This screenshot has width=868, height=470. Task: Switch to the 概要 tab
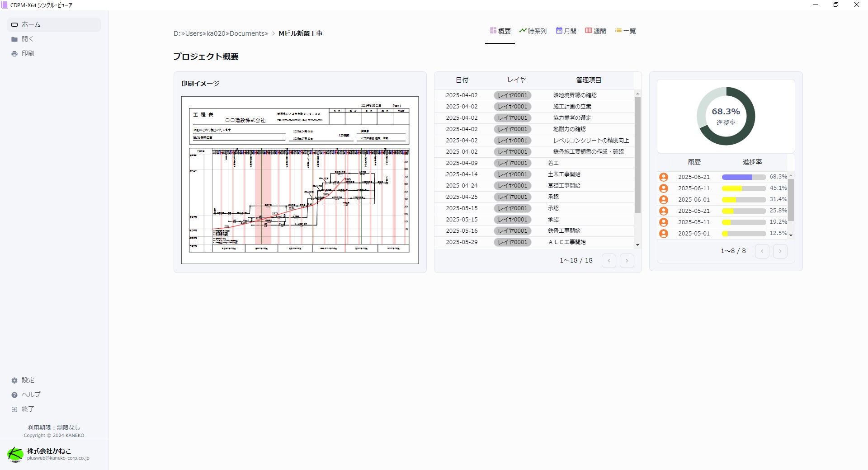pos(500,31)
